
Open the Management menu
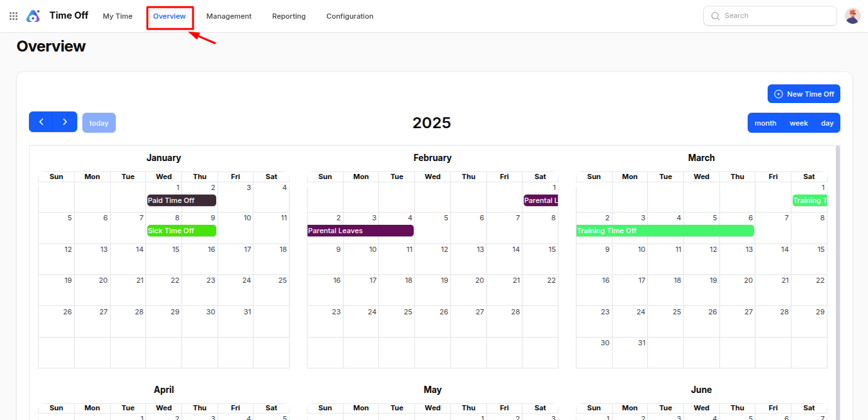coord(229,16)
